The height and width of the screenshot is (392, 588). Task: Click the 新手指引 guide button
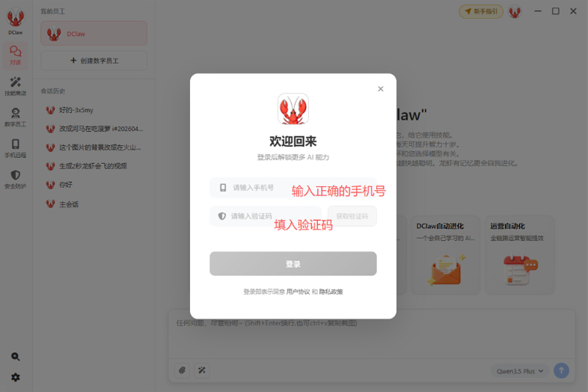point(481,11)
